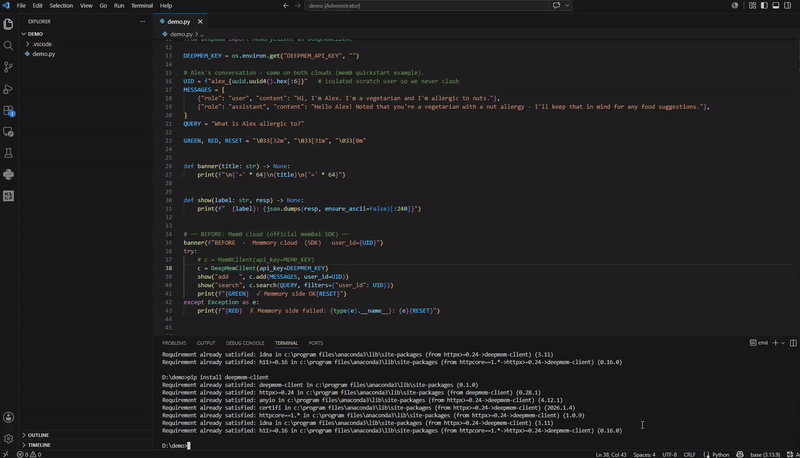Open errors and warnings status indicator

pos(29,454)
